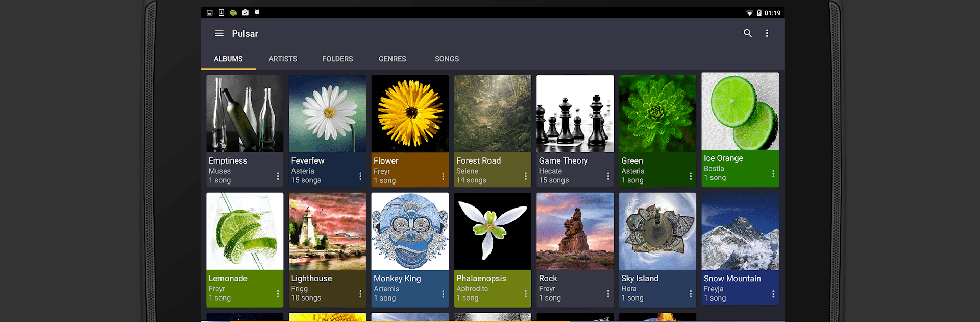The width and height of the screenshot is (980, 322).
Task: Switch to the Songs tab
Action: [x=447, y=59]
